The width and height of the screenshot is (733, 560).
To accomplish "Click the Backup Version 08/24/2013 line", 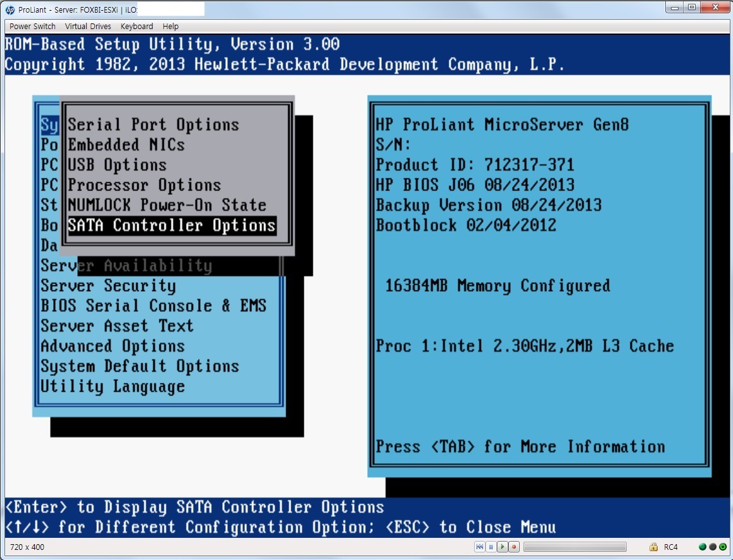I will pos(489,205).
